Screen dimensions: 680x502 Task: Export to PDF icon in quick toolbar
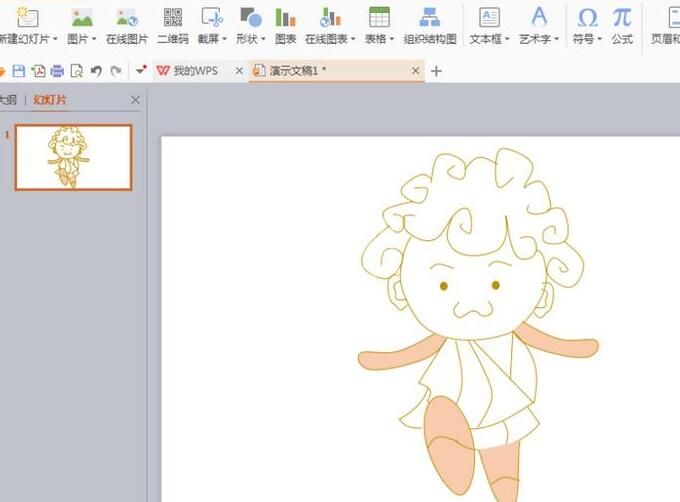(x=38, y=71)
